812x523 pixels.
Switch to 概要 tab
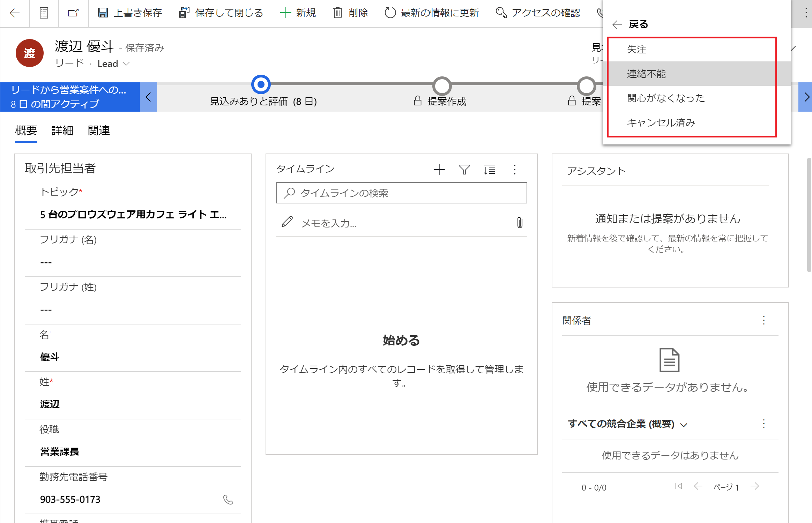point(26,130)
